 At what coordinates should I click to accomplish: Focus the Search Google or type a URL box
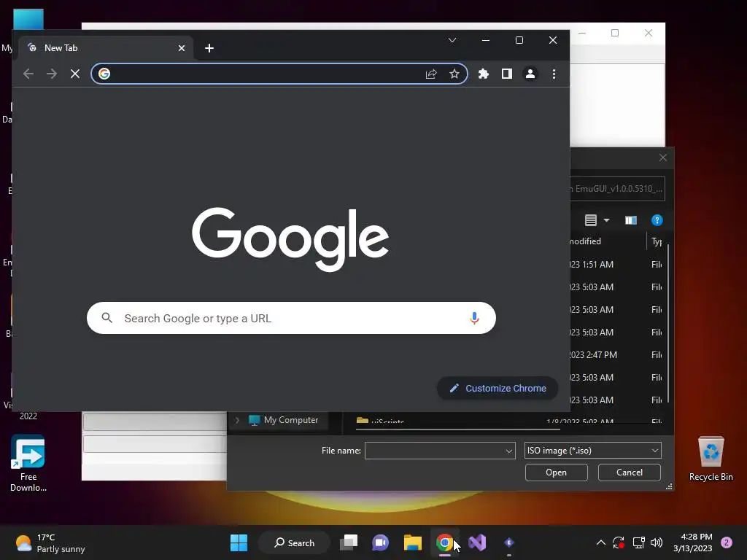(291, 318)
